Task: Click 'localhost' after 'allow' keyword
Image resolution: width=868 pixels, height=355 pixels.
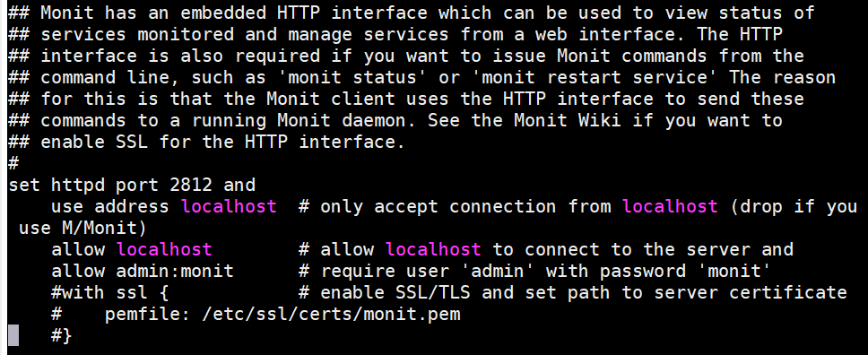Action: click(164, 249)
